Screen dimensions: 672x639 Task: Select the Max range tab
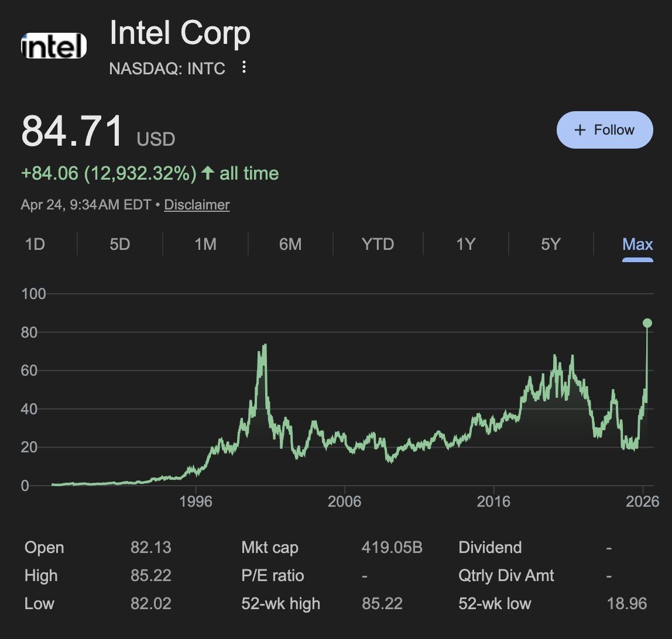pos(637,244)
